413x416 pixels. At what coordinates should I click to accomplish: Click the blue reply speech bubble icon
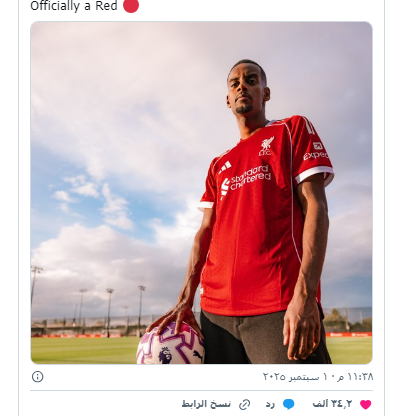[x=289, y=404]
